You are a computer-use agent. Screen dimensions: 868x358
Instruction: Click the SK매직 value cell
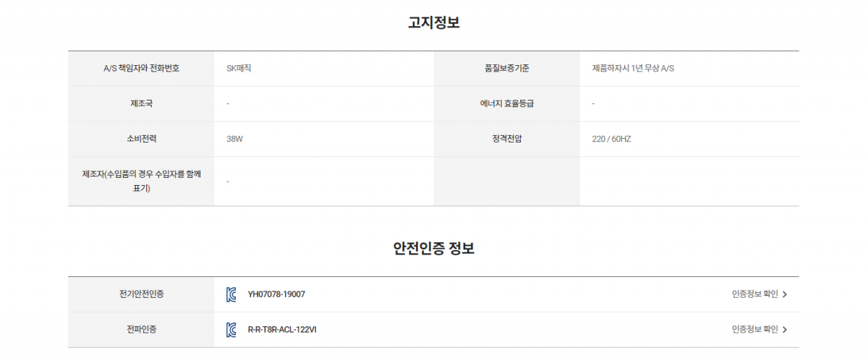(324, 69)
